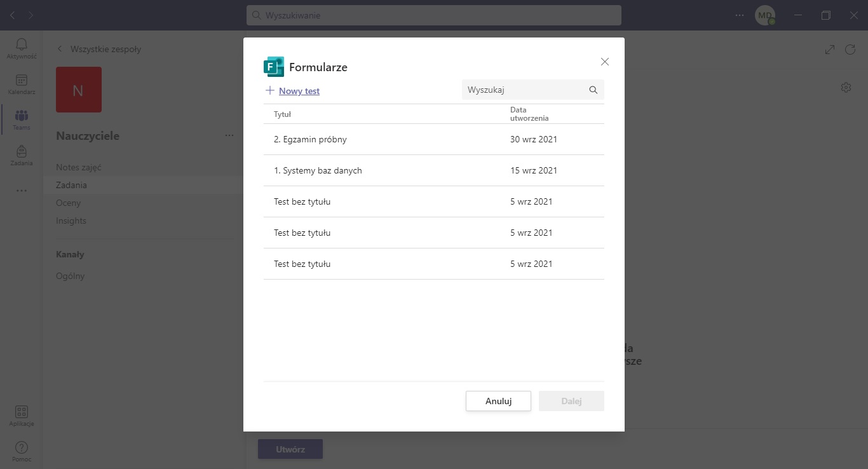Open Kalendarz in the sidebar
The height and width of the screenshot is (469, 868).
[x=22, y=81]
